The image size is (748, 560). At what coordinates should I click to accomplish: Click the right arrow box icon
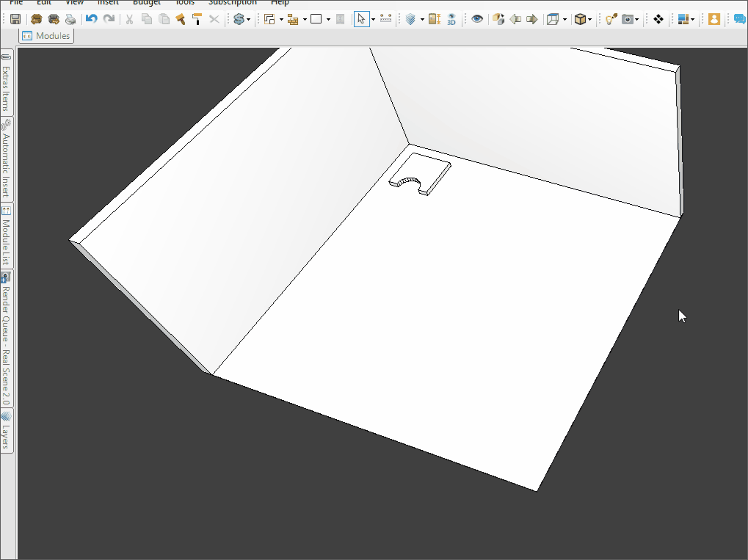[x=532, y=19]
